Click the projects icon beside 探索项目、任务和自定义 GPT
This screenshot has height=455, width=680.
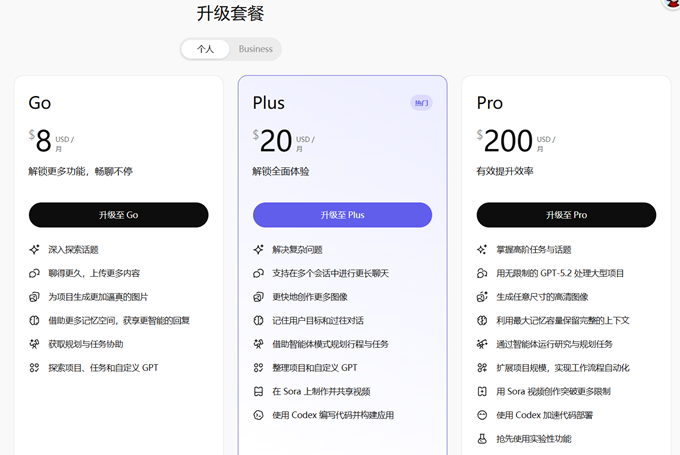pyautogui.click(x=34, y=368)
